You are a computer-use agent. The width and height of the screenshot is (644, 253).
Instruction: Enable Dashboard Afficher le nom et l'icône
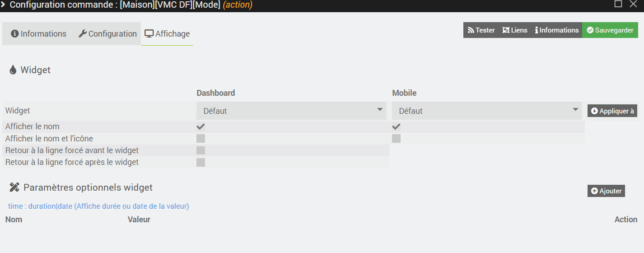pos(201,139)
